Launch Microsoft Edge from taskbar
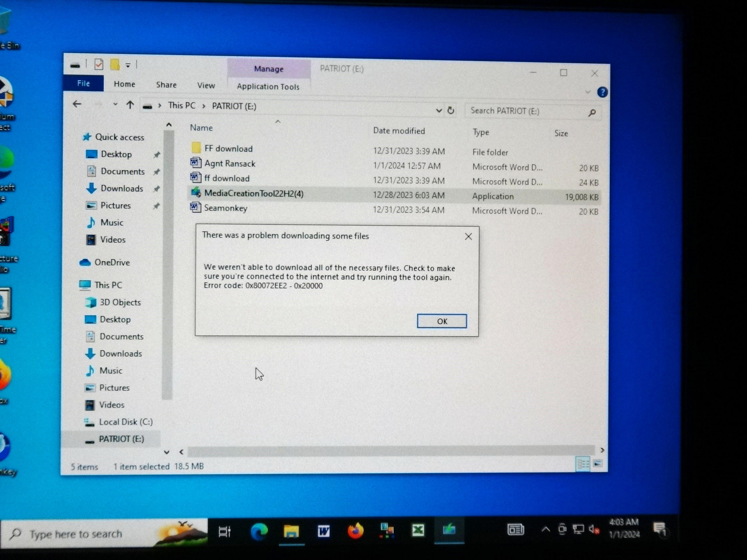Viewport: 747px width, 560px height. [259, 531]
